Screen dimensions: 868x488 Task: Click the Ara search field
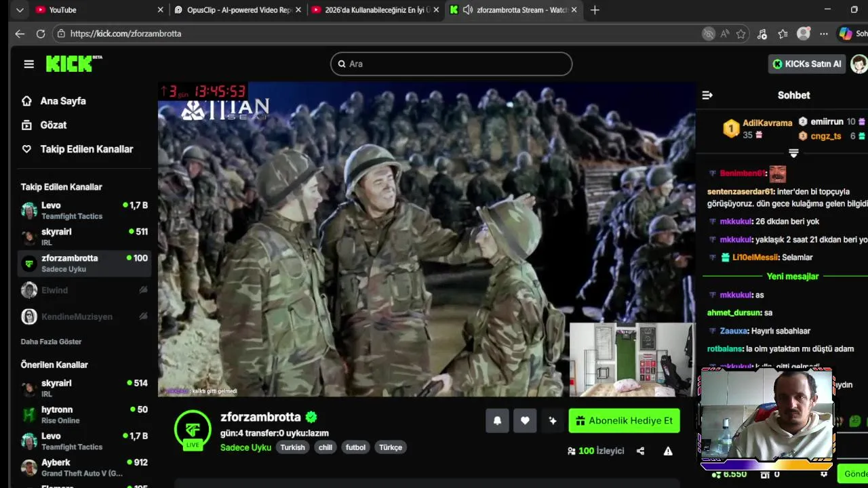coord(451,64)
